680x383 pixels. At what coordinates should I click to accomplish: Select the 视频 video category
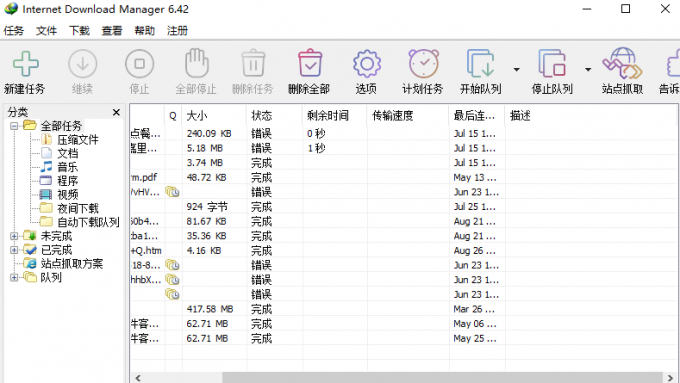click(x=68, y=195)
